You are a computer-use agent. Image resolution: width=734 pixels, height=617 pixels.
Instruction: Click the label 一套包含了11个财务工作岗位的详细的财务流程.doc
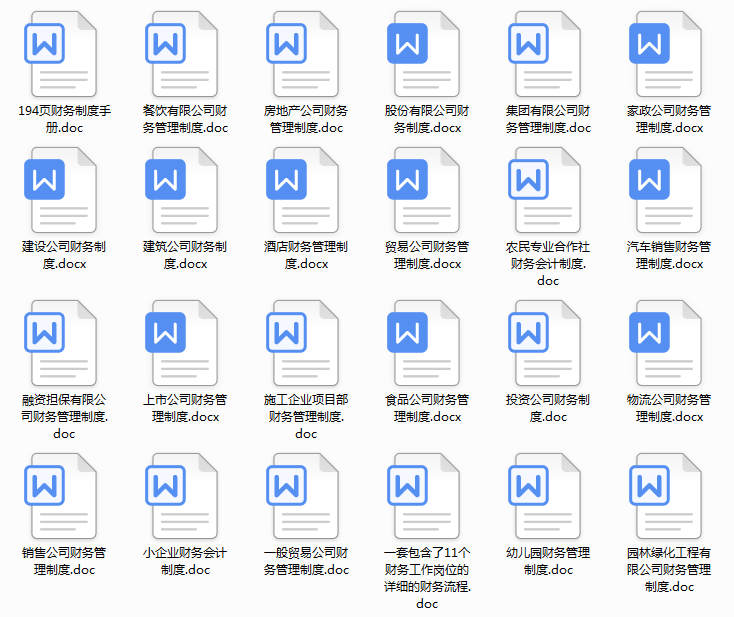427,578
